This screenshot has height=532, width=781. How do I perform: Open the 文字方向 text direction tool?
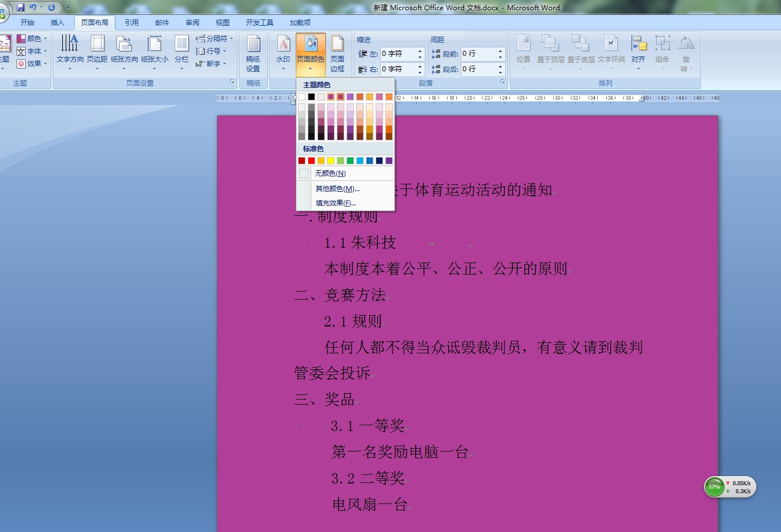point(70,53)
